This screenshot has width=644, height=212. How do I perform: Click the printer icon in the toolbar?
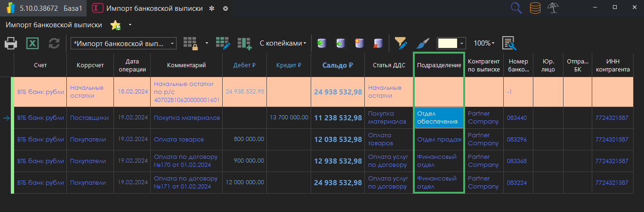[x=11, y=44]
